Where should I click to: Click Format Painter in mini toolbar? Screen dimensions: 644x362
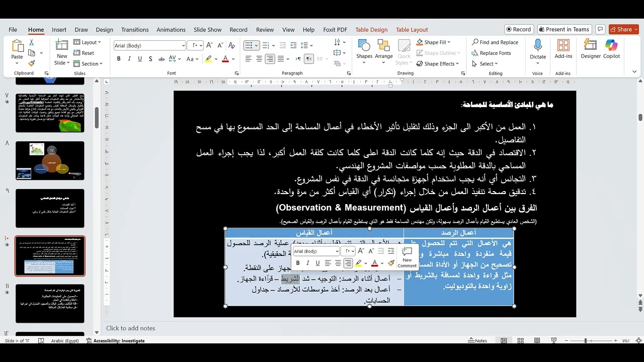click(x=391, y=263)
